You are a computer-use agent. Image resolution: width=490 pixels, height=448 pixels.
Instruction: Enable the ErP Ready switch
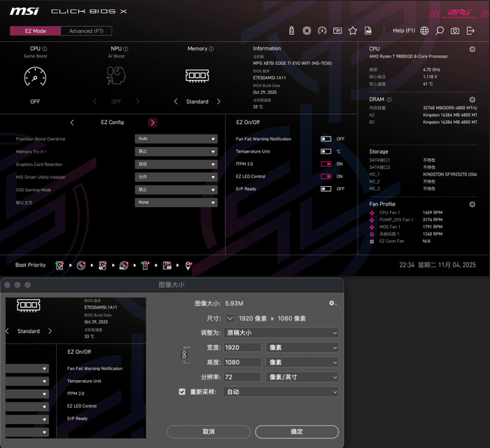point(326,189)
